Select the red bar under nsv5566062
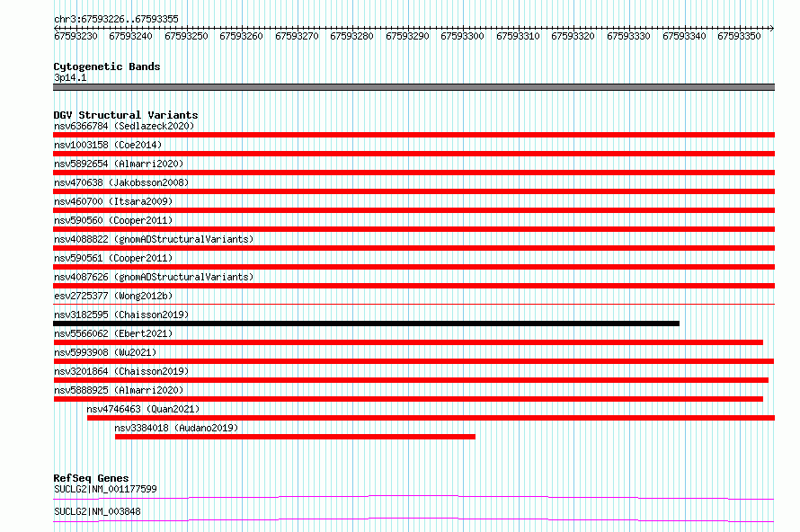This screenshot has width=800, height=532. [408, 342]
